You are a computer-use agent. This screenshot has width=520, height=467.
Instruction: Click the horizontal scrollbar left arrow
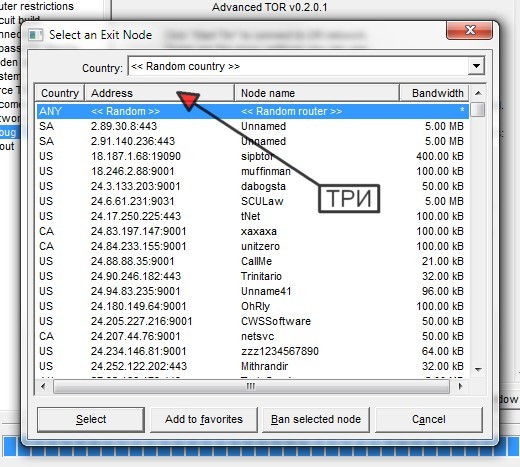coord(43,387)
